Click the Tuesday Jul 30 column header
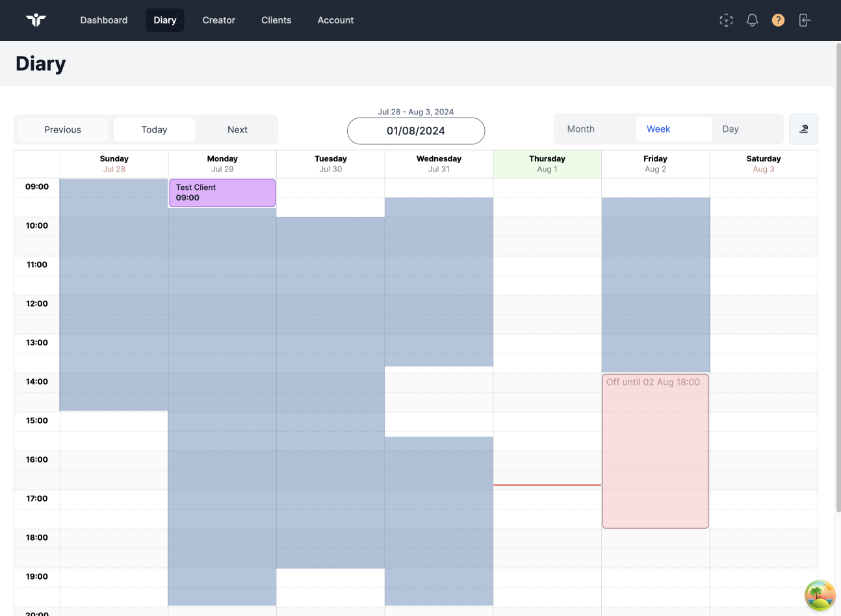 click(x=331, y=164)
